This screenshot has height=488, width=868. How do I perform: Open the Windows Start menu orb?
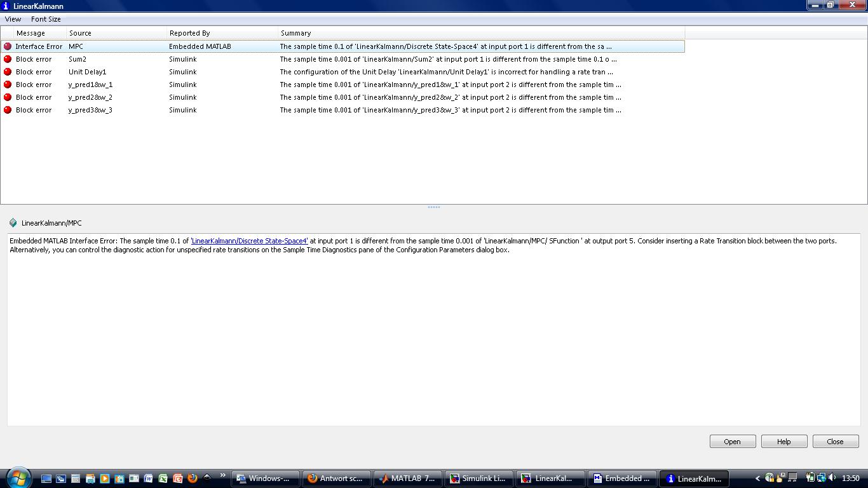click(x=18, y=477)
